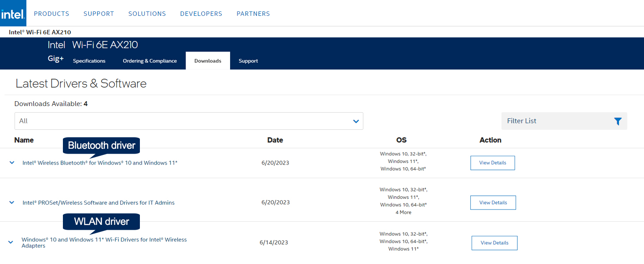Click the Filter List input field

tap(556, 121)
